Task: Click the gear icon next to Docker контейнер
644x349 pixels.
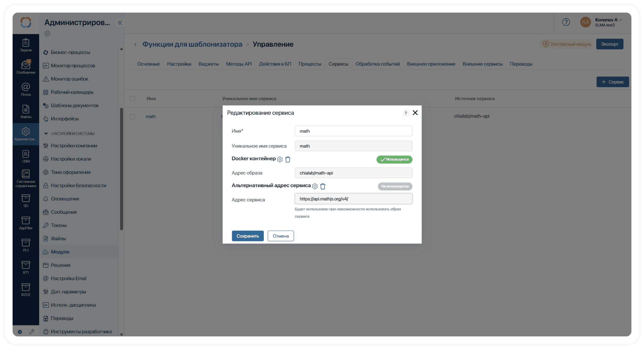Action: click(280, 159)
